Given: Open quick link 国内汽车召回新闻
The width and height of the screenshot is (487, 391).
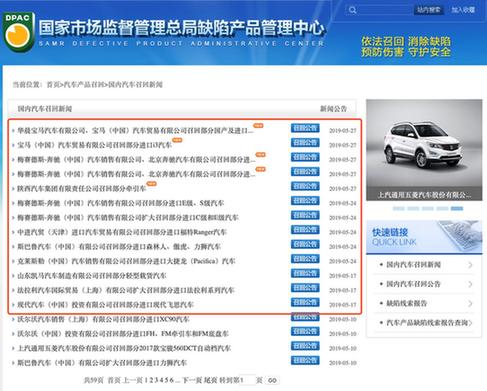Looking at the screenshot, I should point(413,265).
